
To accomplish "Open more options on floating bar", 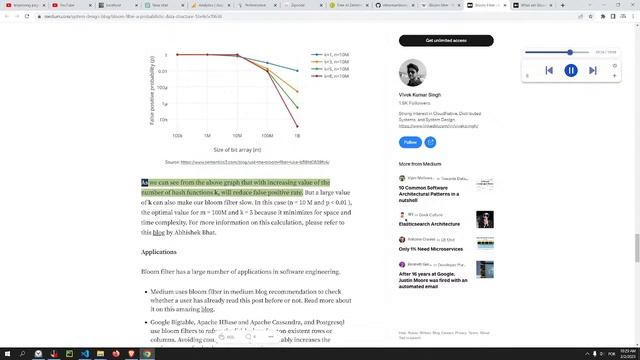I will pos(271,337).
